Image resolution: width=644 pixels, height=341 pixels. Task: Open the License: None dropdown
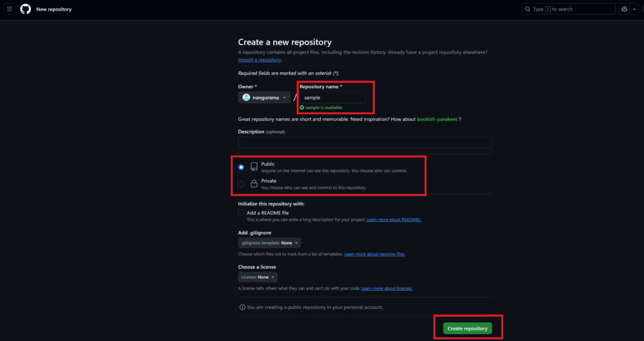coord(257,277)
